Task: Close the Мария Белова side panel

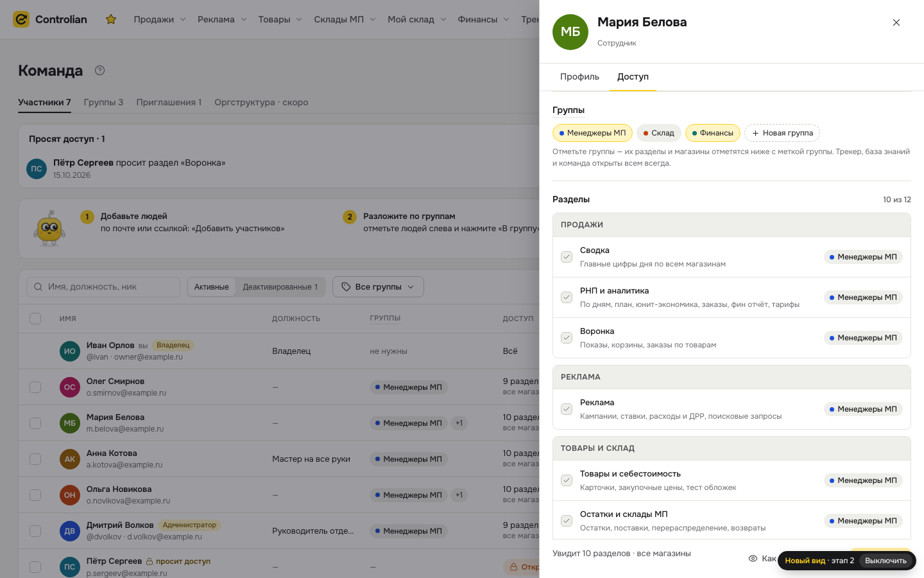Action: coord(896,22)
